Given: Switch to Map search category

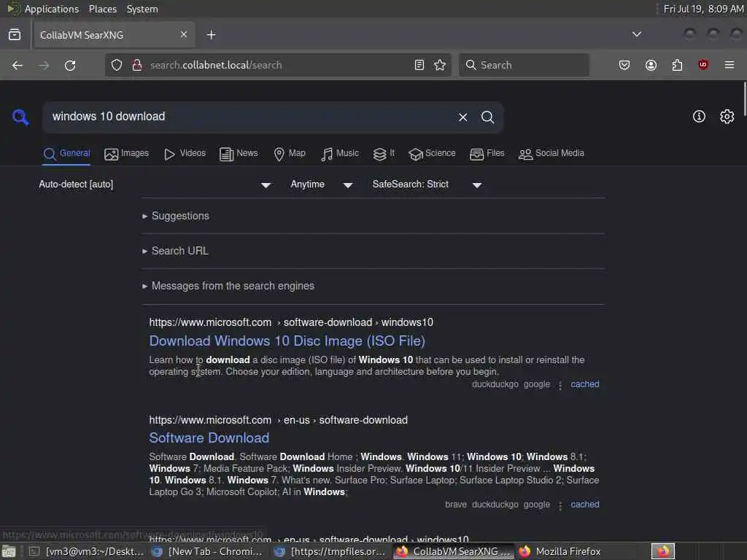Looking at the screenshot, I should [290, 154].
